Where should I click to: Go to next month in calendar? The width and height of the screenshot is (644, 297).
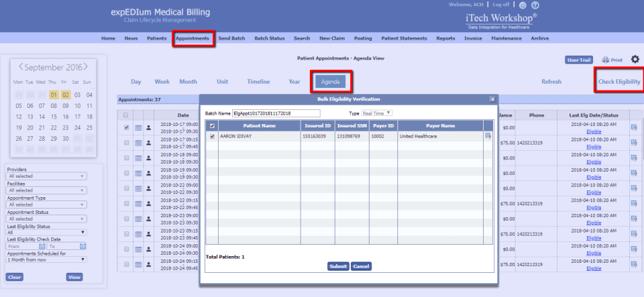coord(86,66)
